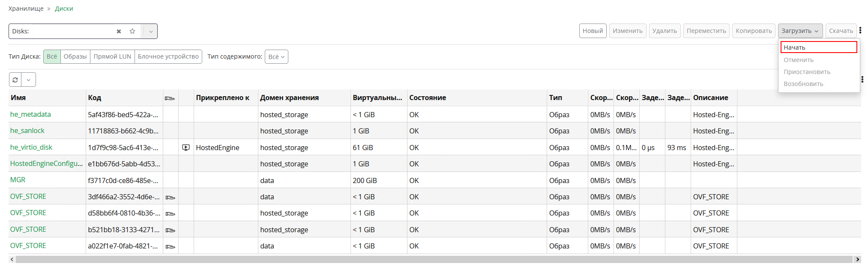Sort by the shareable icon column header
This screenshot has width=868, height=269.
(170, 98)
